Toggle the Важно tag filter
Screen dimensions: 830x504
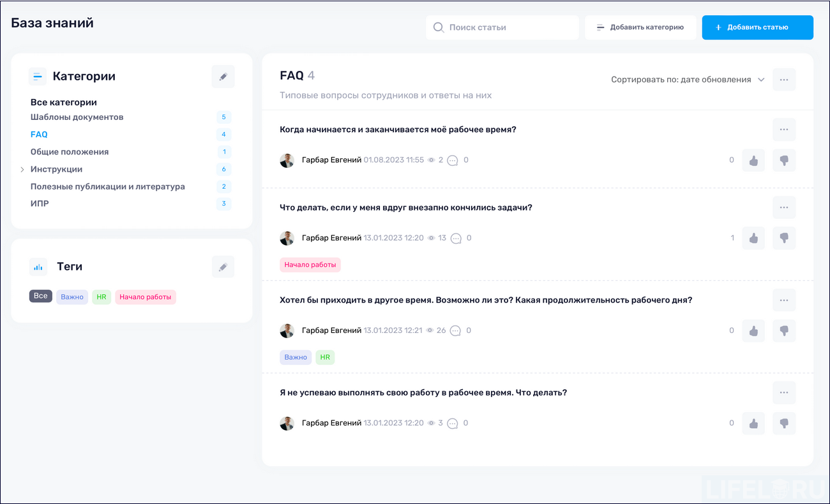tap(72, 297)
